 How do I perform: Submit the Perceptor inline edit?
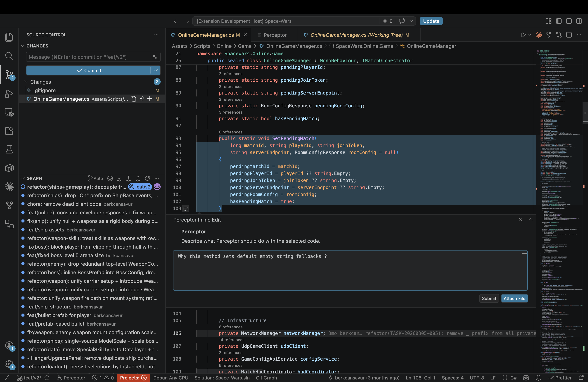489,298
